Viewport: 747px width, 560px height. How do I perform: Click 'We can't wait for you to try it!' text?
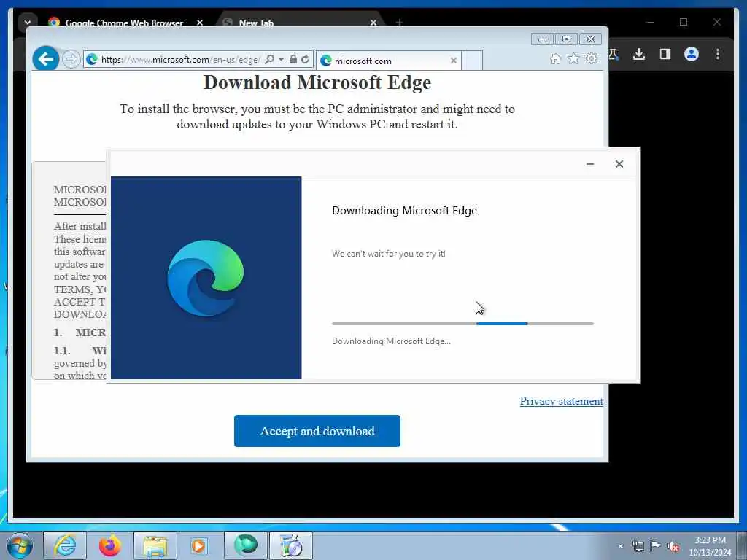tap(389, 254)
